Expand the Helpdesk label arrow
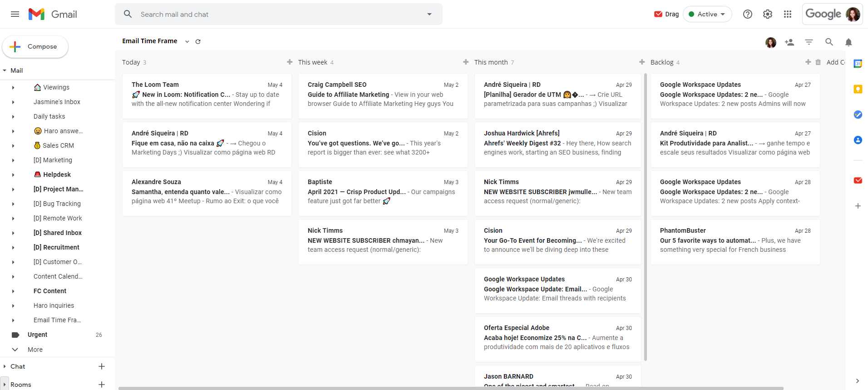This screenshot has width=868, height=390. pyautogui.click(x=13, y=175)
